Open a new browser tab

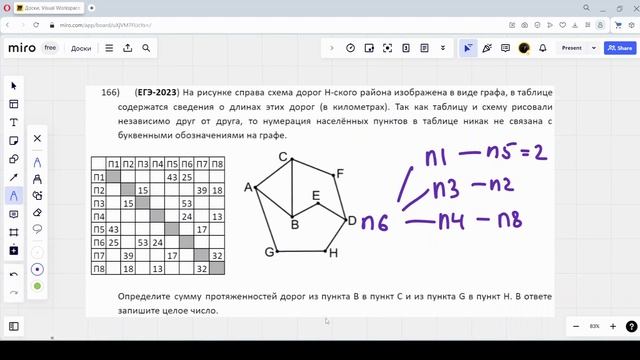[91, 8]
